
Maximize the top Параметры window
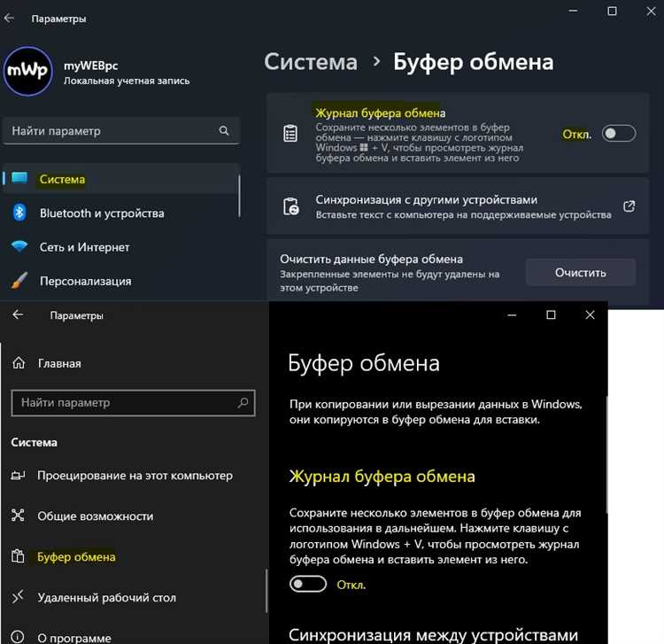pyautogui.click(x=612, y=11)
